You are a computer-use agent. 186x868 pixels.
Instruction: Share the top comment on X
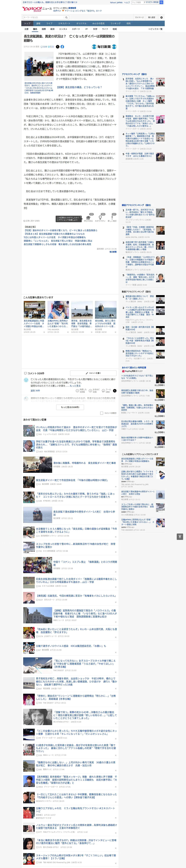115,391
